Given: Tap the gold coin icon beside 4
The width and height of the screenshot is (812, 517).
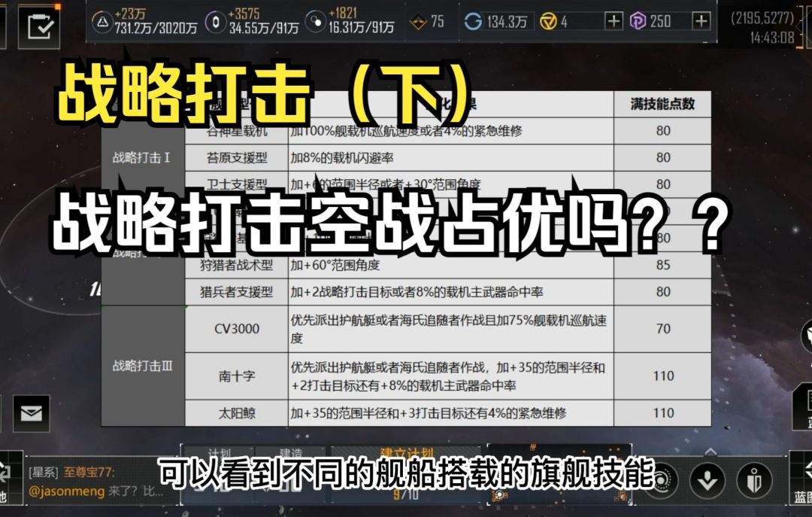Looking at the screenshot, I should 548,22.
